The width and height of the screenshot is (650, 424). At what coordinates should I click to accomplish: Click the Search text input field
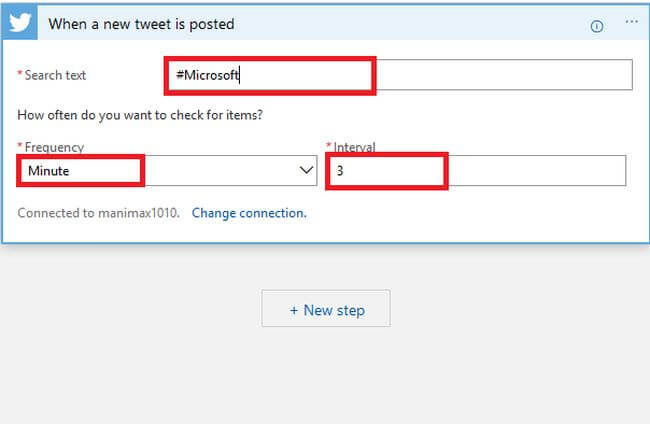(400, 75)
